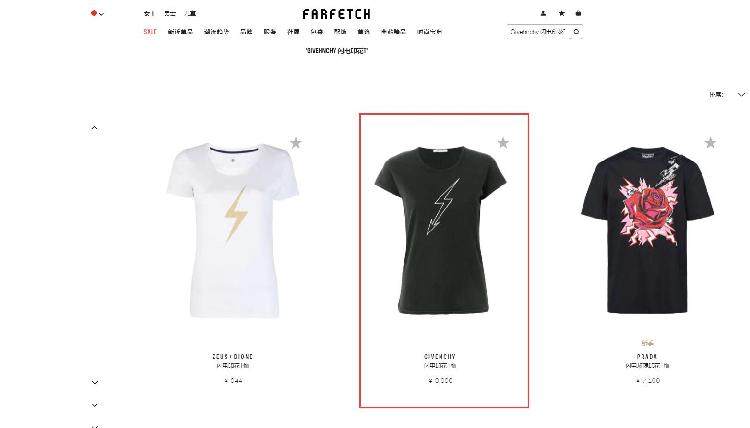Click the search magnifier icon
The width and height of the screenshot is (750, 428).
coord(576,32)
